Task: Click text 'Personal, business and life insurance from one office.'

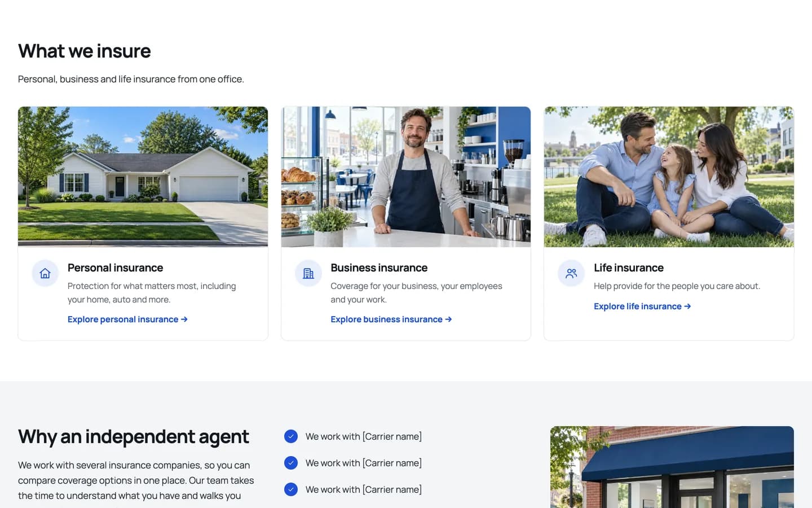Action: tap(131, 79)
